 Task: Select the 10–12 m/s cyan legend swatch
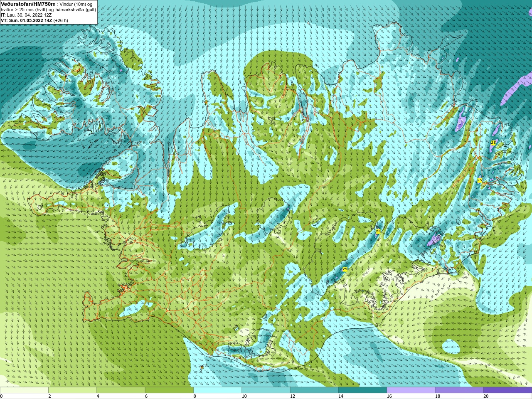[266, 390]
